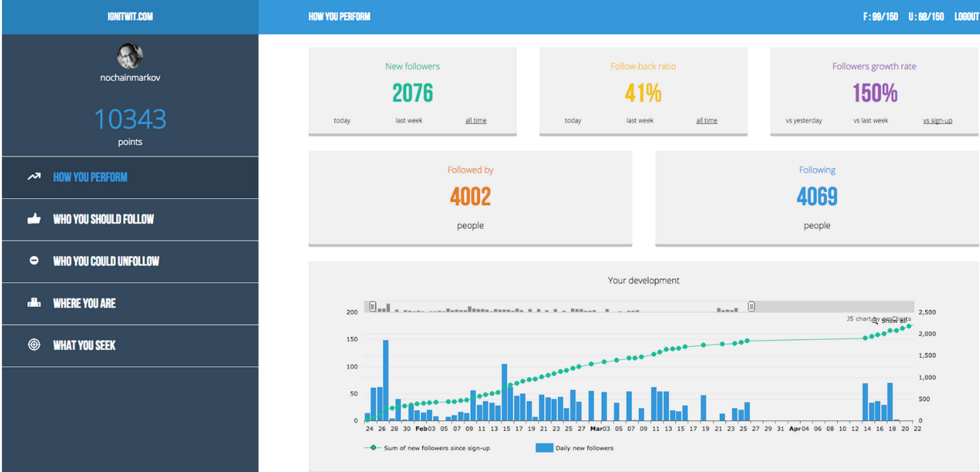
Task: Click the thumbs-up icon for Who You Should Follow
Action: tap(34, 219)
